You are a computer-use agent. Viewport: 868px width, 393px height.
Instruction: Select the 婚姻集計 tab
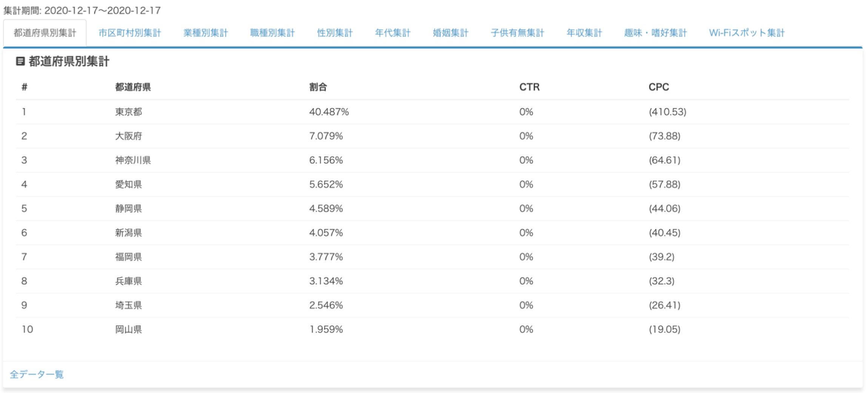tap(451, 33)
